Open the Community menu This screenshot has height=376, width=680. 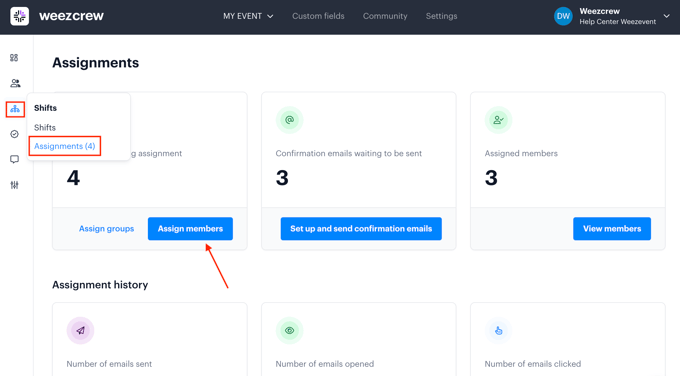(385, 16)
